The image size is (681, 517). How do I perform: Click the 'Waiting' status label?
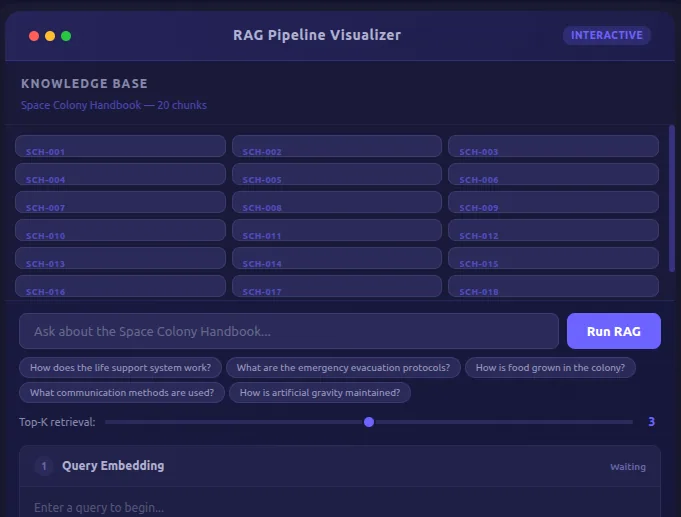(x=628, y=467)
